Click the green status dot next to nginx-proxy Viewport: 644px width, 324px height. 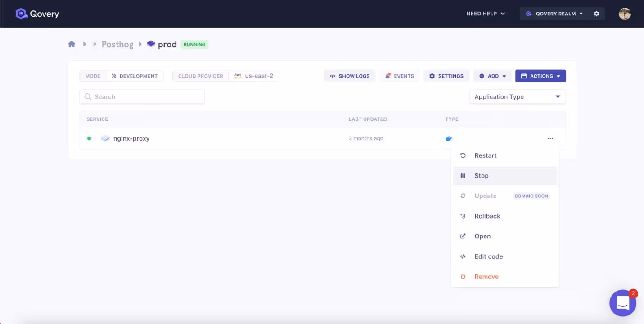tap(89, 138)
